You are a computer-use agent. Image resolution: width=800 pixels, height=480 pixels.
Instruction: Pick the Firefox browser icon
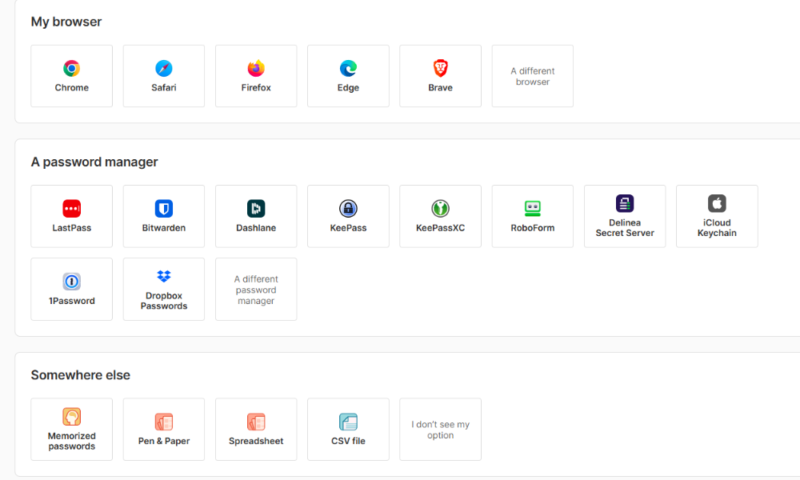(x=256, y=68)
